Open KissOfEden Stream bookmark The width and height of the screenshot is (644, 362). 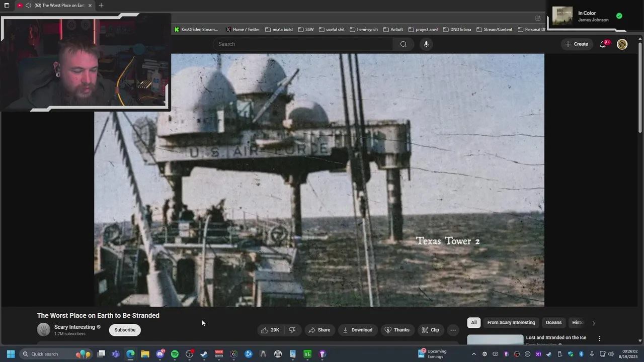(196, 30)
